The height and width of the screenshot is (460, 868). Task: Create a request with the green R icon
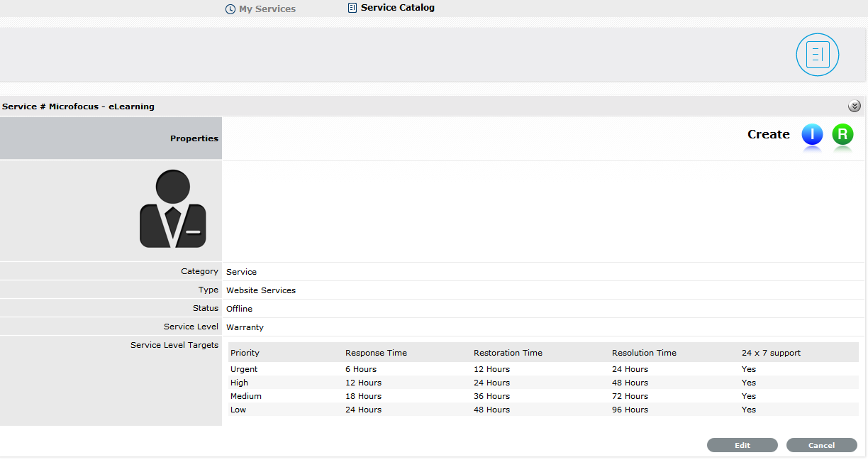pos(842,134)
